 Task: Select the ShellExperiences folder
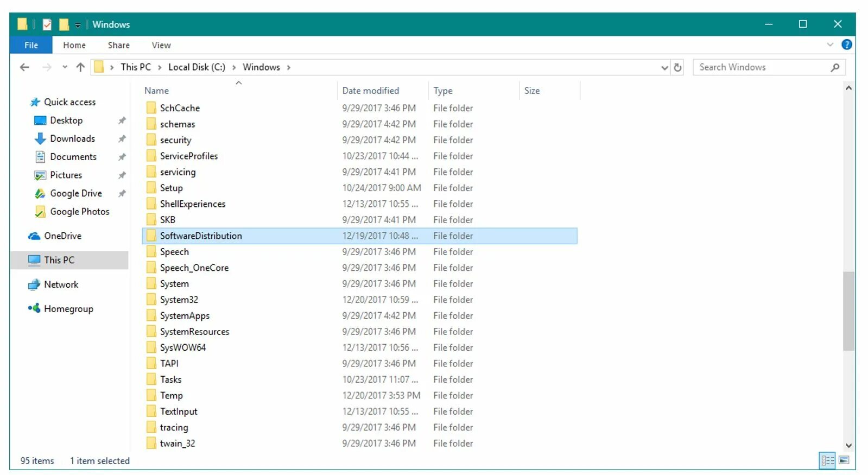193,204
